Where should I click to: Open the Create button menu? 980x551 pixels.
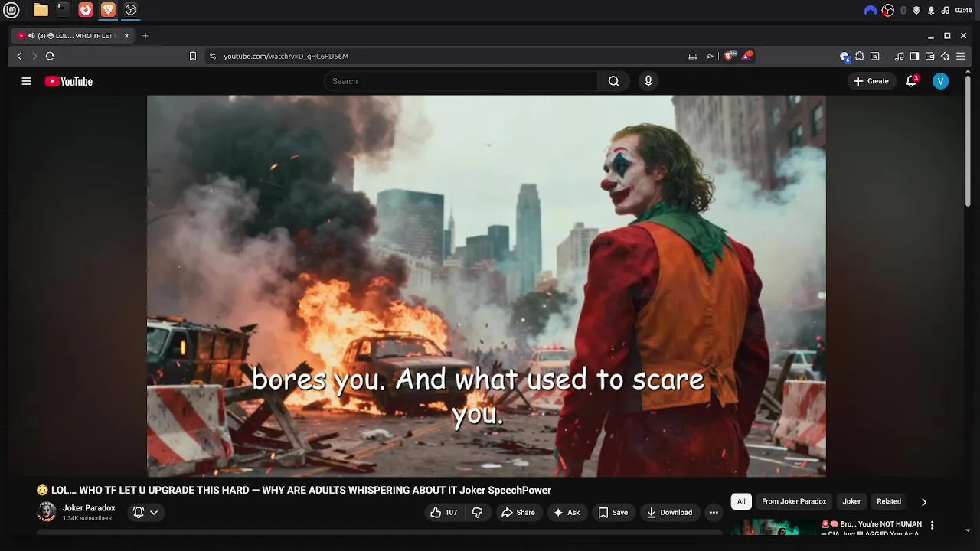click(x=871, y=81)
